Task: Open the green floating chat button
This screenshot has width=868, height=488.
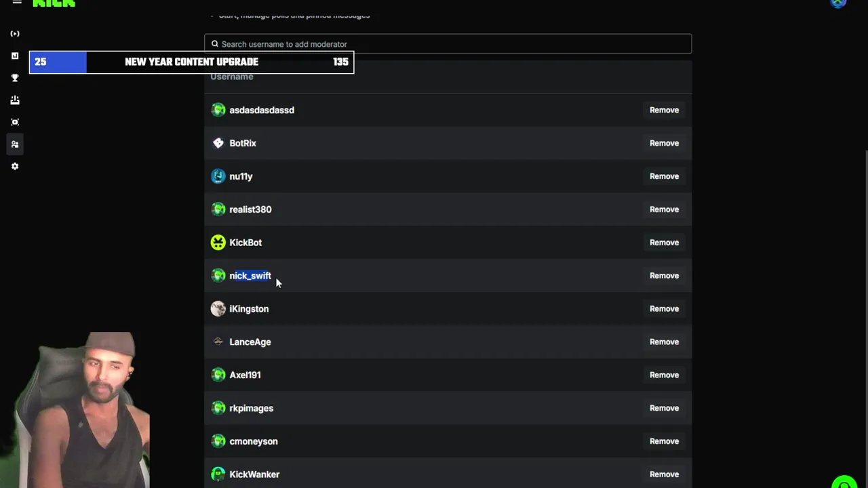Action: pyautogui.click(x=844, y=483)
